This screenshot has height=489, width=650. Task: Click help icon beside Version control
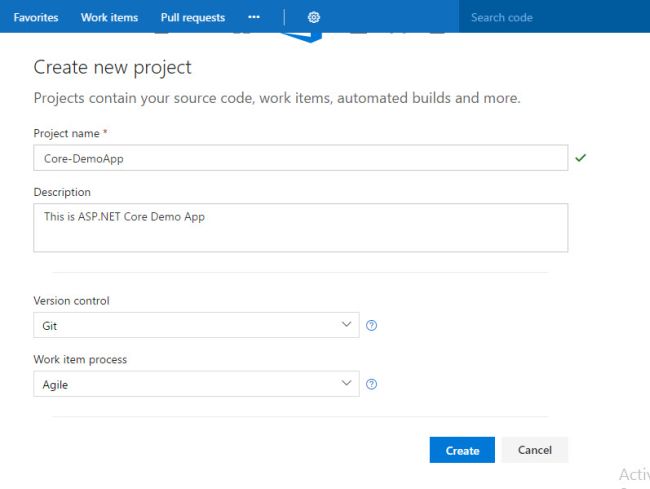click(372, 325)
